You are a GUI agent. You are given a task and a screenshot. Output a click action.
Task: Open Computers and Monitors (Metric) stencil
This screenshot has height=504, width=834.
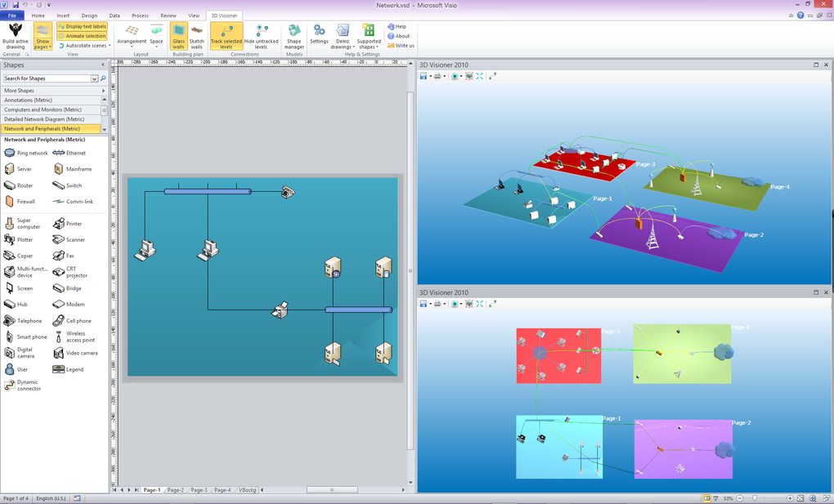[x=51, y=109]
